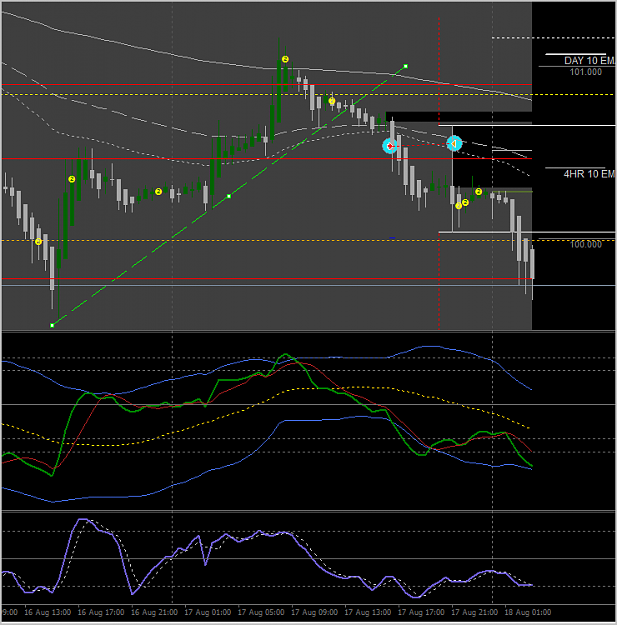Click the yellow marker between 16 Aug 21:00 and 17 Aug 01:00
The width and height of the screenshot is (617, 625).
pyautogui.click(x=158, y=192)
